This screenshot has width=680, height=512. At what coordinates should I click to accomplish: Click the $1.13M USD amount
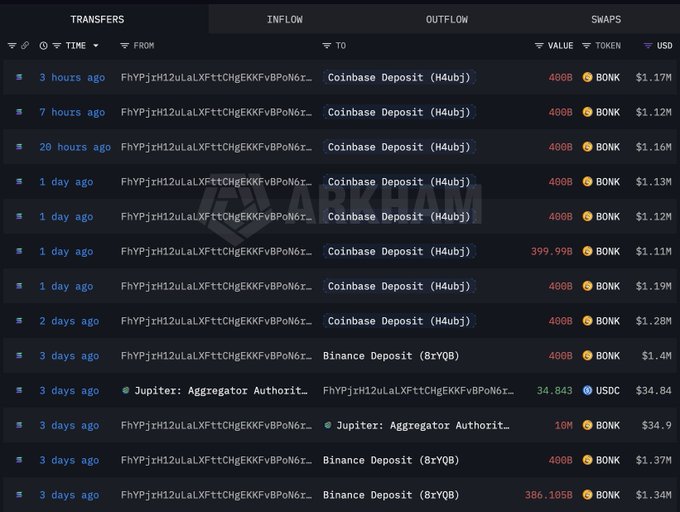(654, 182)
